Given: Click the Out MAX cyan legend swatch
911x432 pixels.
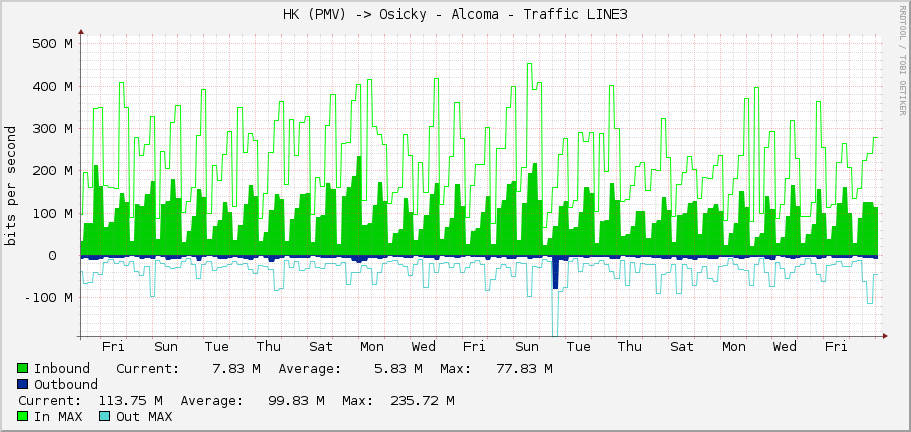Looking at the screenshot, I should [x=105, y=416].
